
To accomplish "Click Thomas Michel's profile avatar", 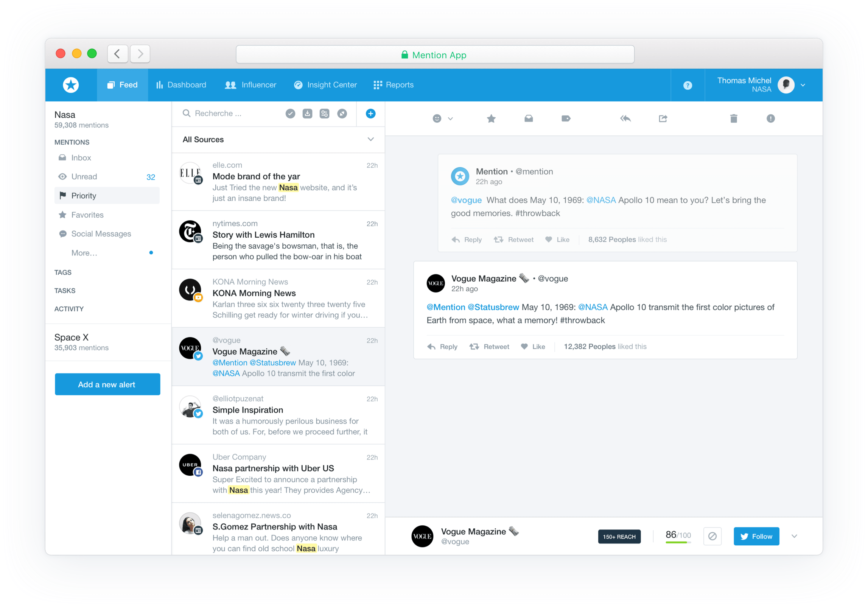I will pyautogui.click(x=786, y=85).
